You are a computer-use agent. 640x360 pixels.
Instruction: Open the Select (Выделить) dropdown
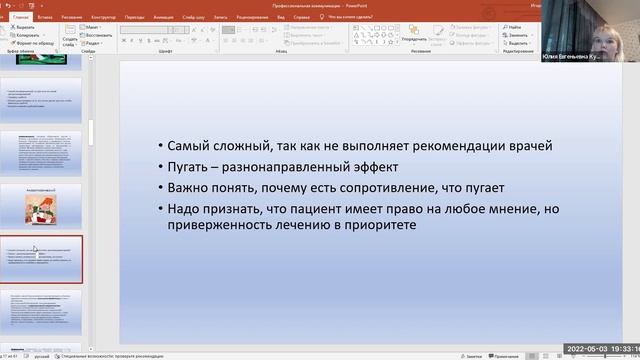click(x=517, y=43)
